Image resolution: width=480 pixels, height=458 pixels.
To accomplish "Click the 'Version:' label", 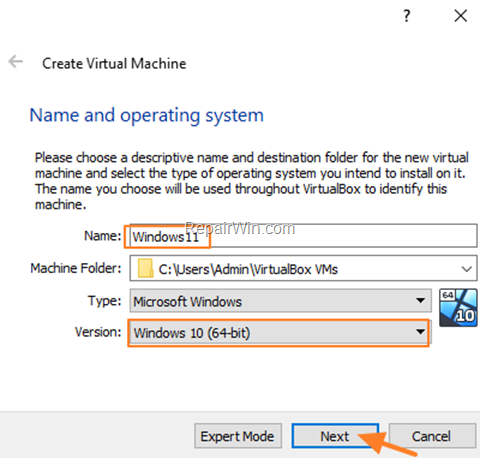I will (98, 332).
